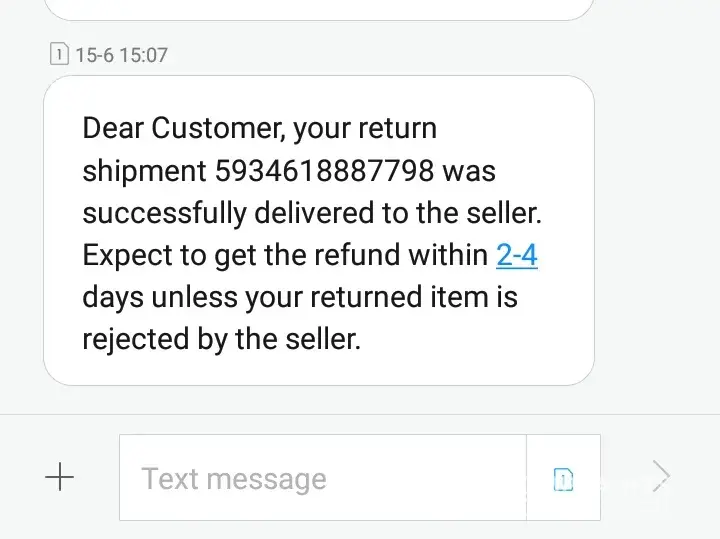720x539 pixels.
Task: Tap "days unless your returned item" line
Action: (299, 297)
